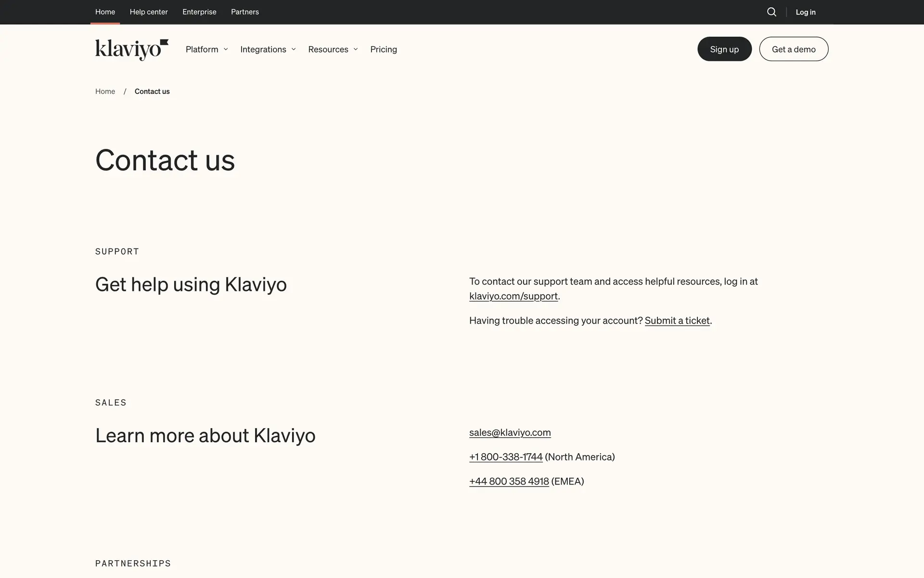This screenshot has width=924, height=578.
Task: Click the Get a demo button
Action: [793, 49]
